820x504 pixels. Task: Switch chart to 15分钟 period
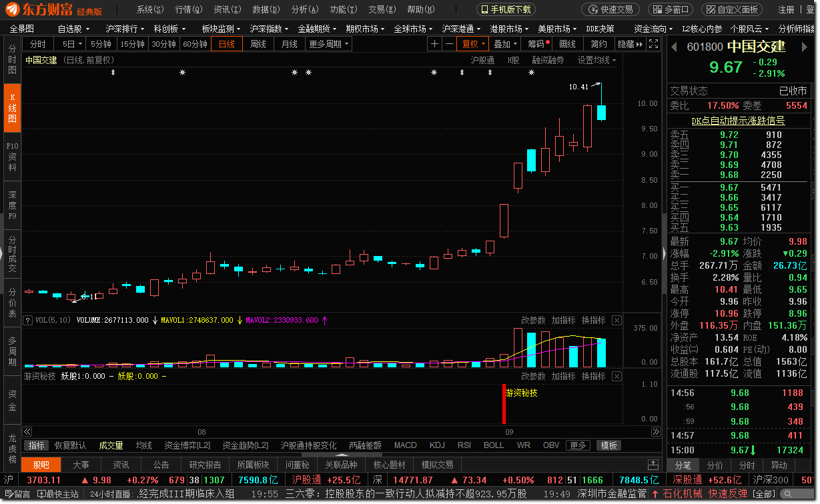tap(132, 44)
